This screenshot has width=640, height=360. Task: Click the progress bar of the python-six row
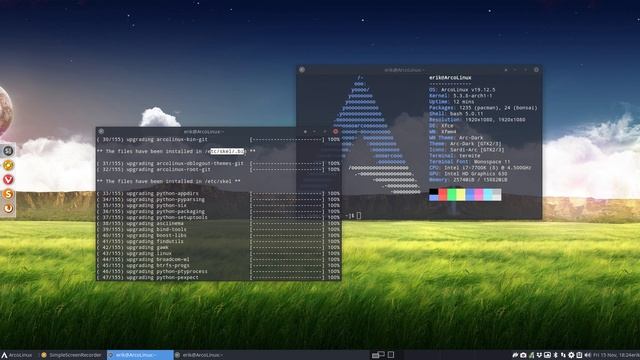coord(287,206)
